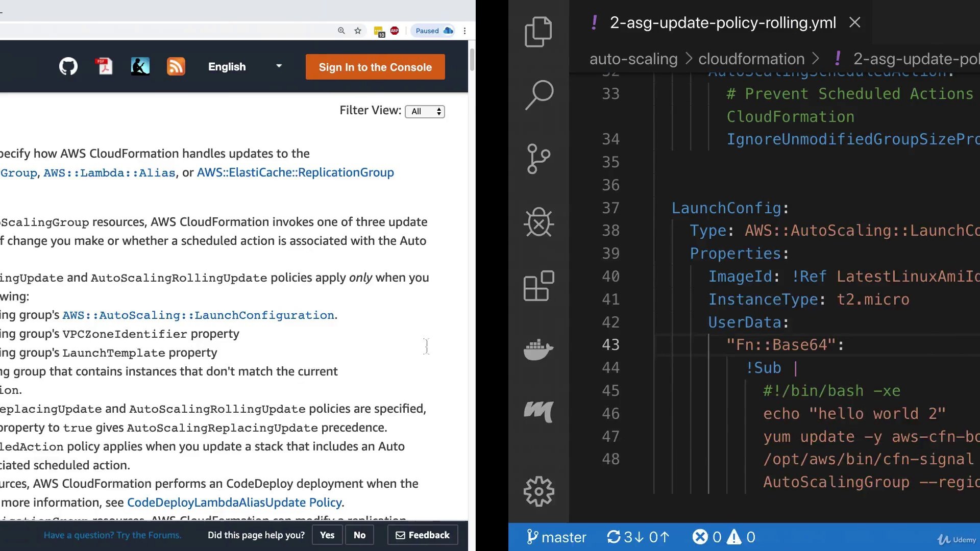This screenshot has width=980, height=551.
Task: Open the Source Control view
Action: [538, 159]
